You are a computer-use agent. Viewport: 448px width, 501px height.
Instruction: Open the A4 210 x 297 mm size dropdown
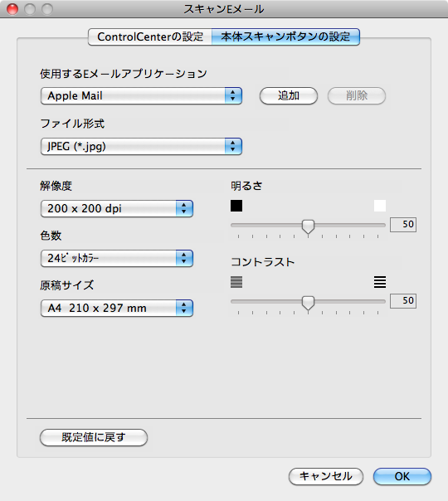[117, 308]
